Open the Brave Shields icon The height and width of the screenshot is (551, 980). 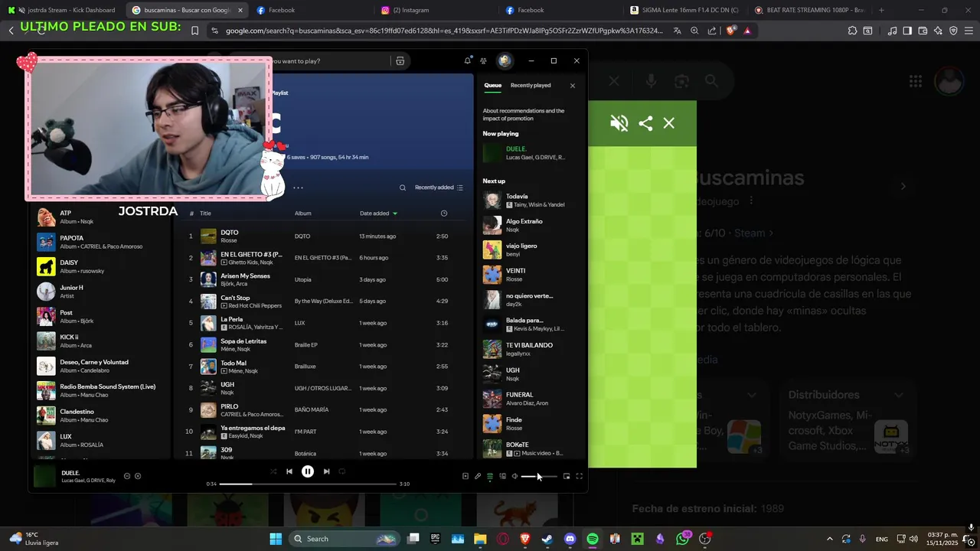tap(730, 31)
